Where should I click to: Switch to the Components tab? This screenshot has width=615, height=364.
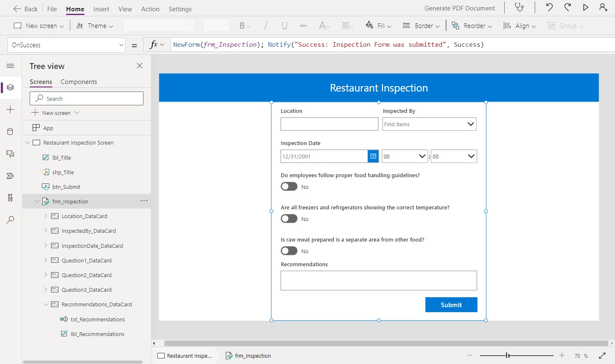(79, 81)
